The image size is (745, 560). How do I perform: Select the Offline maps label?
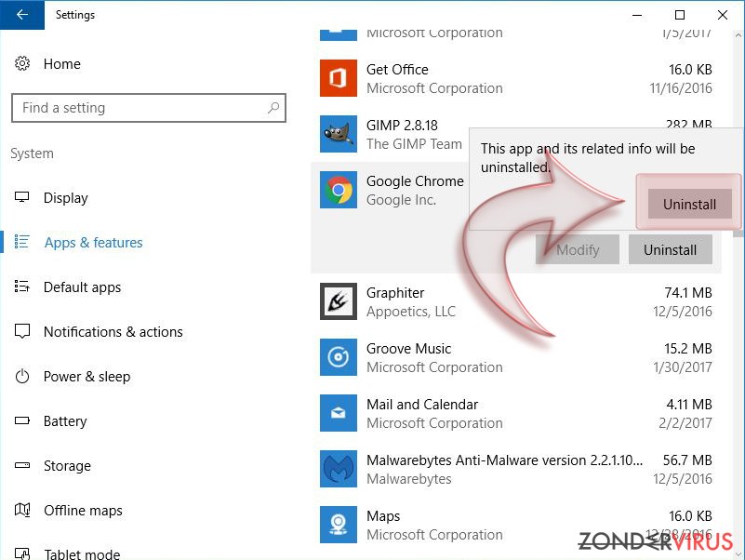pos(83,511)
